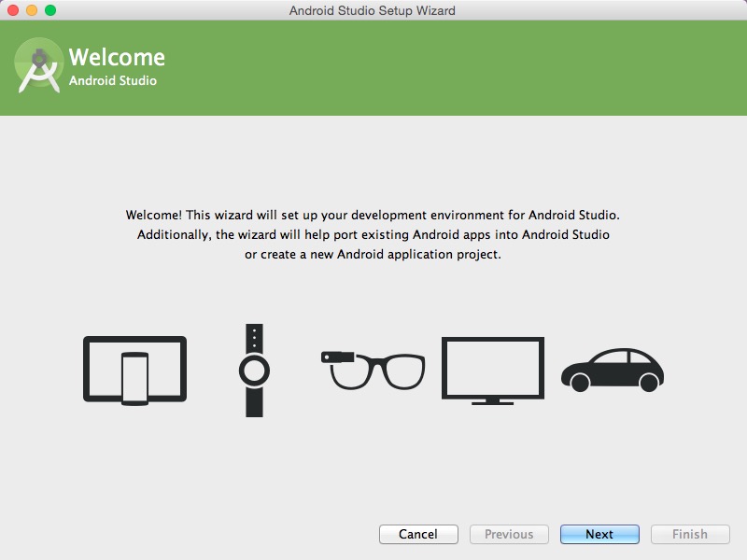Click the Google Glass eyewear icon
The image size is (747, 560).
click(x=373, y=370)
